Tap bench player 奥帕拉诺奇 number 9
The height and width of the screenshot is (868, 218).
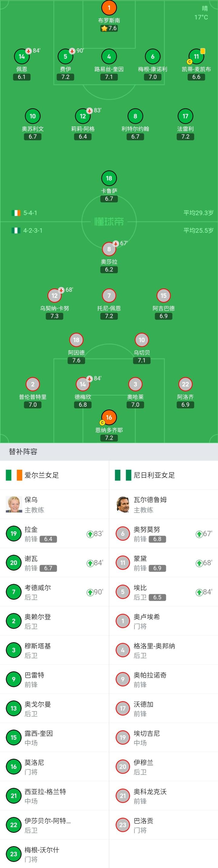coord(163,679)
